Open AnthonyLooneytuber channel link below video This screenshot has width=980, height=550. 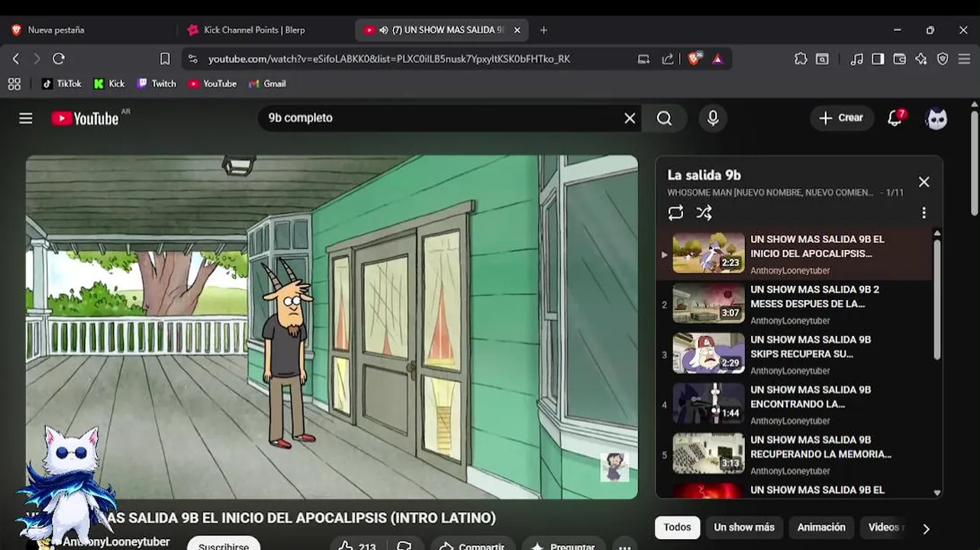(x=116, y=542)
